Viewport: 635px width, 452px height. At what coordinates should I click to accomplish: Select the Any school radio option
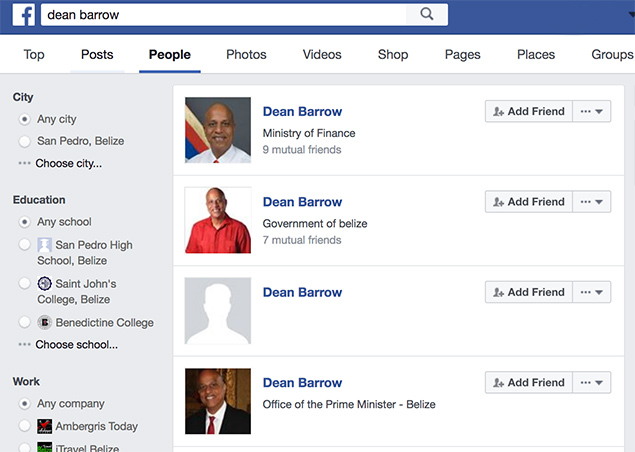25,222
